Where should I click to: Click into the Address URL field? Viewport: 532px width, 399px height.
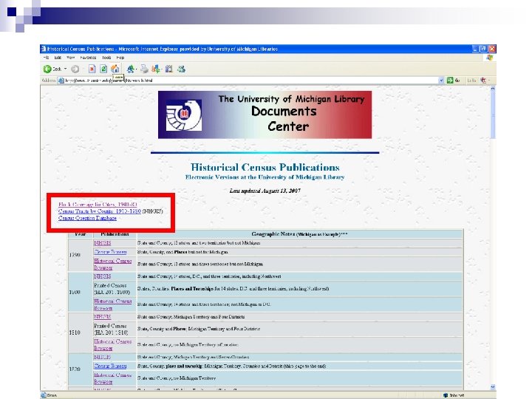tap(250, 81)
